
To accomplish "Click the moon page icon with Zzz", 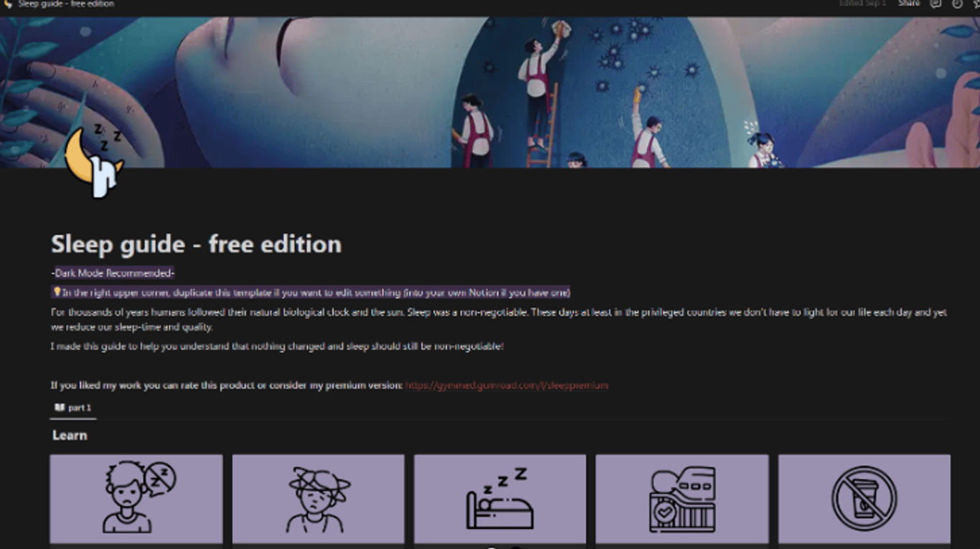I will coord(94,161).
